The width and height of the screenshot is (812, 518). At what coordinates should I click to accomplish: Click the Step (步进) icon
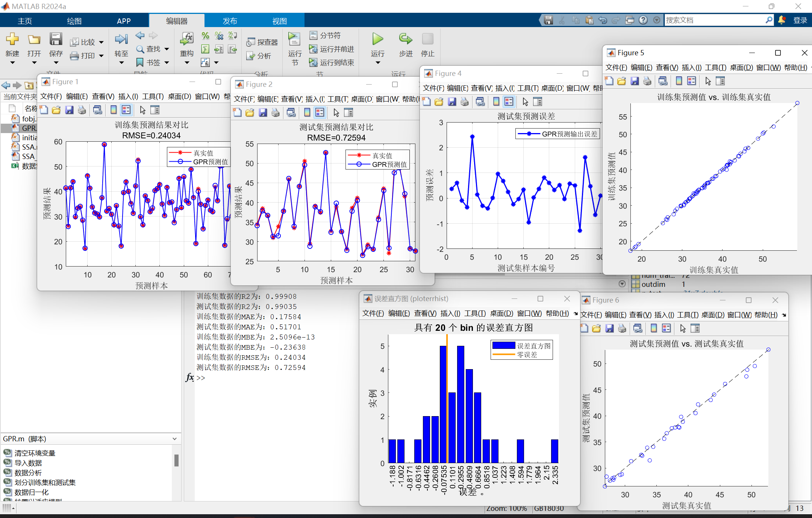coord(405,39)
